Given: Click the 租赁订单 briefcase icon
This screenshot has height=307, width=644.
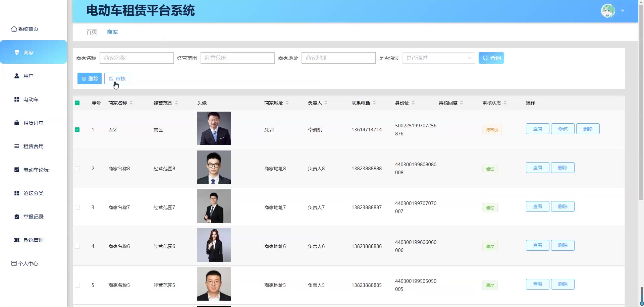Looking at the screenshot, I should 17,123.
